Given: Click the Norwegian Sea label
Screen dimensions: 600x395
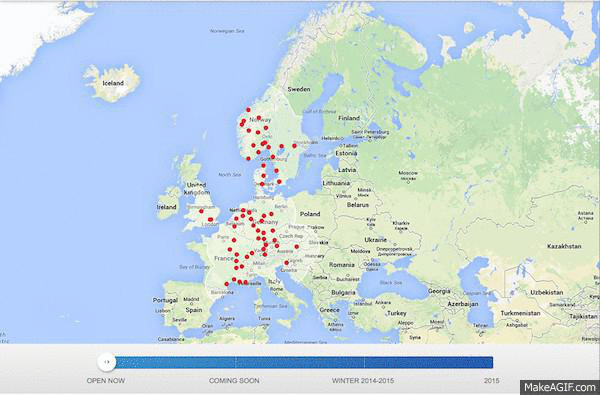Looking at the screenshot, I should [227, 31].
